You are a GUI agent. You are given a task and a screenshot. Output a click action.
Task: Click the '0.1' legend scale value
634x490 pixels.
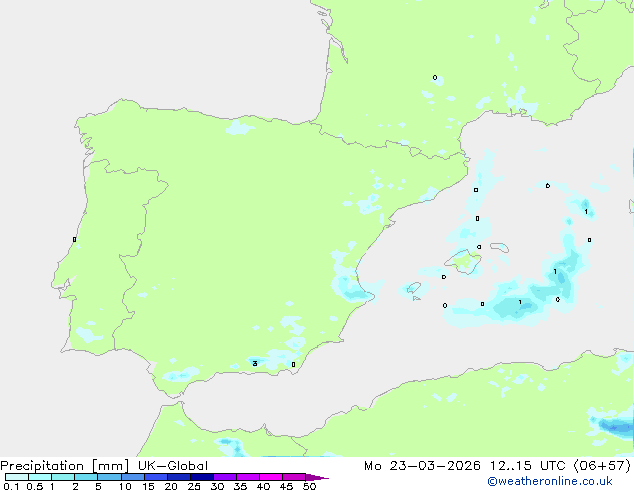(11, 486)
